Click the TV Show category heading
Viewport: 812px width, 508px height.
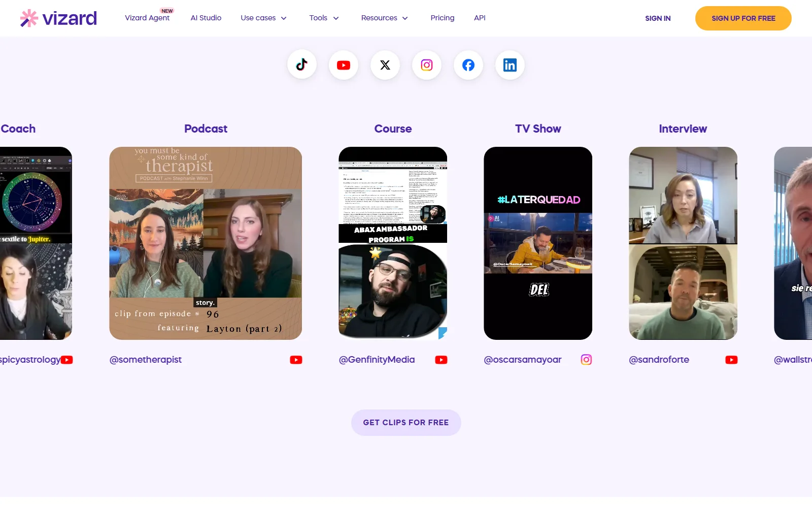[x=538, y=129]
